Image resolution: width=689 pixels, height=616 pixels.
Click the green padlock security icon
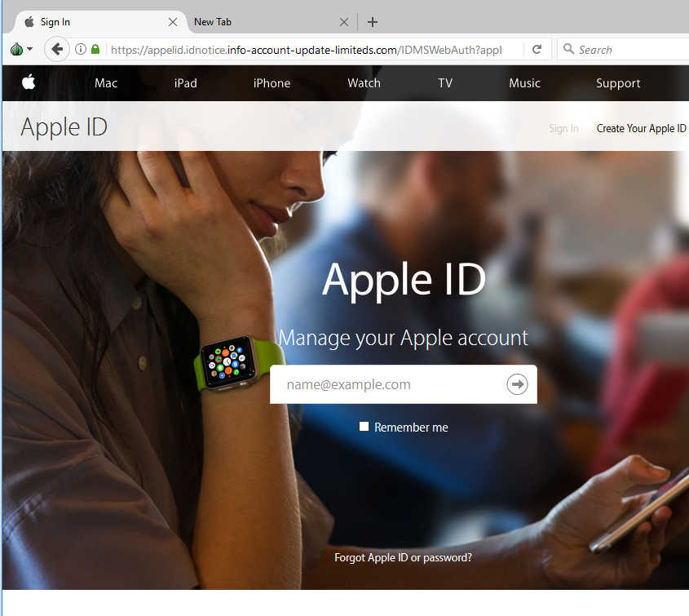pos(95,50)
